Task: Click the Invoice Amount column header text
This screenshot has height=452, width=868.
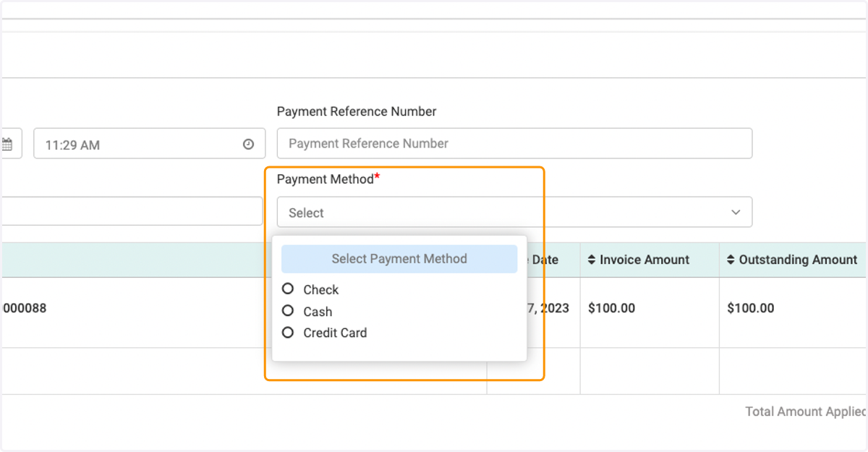Action: [644, 260]
